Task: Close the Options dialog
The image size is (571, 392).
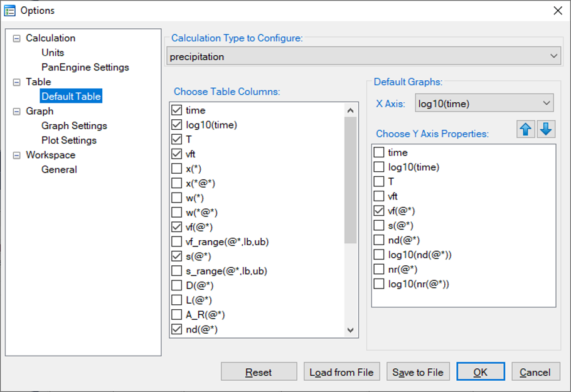Action: click(557, 10)
